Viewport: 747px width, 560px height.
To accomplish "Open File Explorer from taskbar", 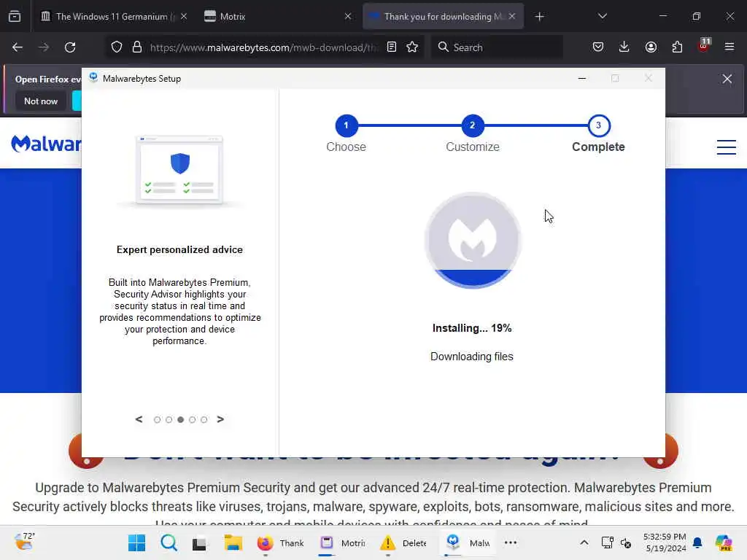I will click(x=233, y=542).
